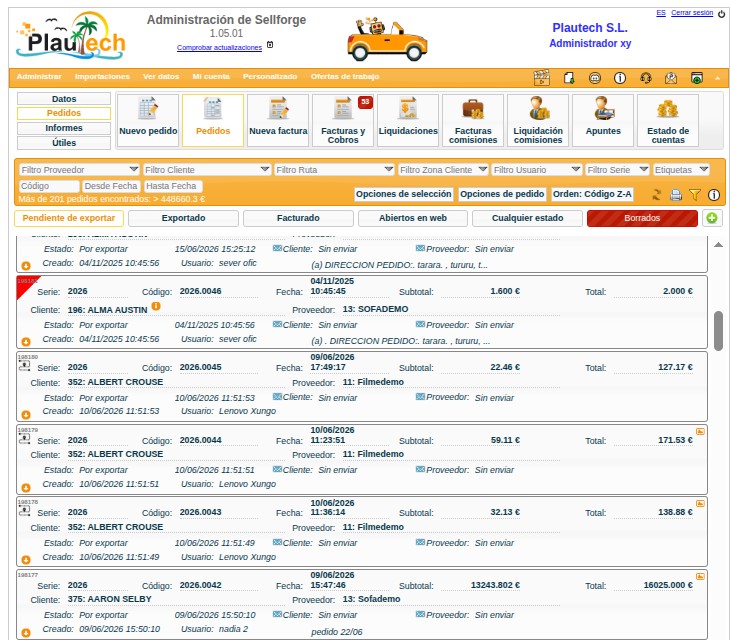Click orange down-arrow icon on order 2026.0042
This screenshot has height=640, width=730.
point(26,633)
